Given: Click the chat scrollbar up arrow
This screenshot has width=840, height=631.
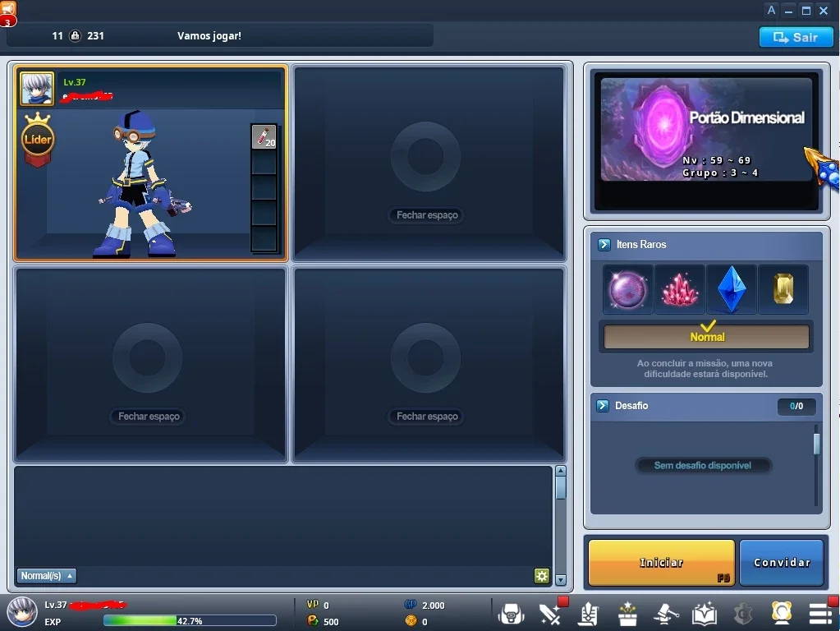Looking at the screenshot, I should (x=561, y=471).
